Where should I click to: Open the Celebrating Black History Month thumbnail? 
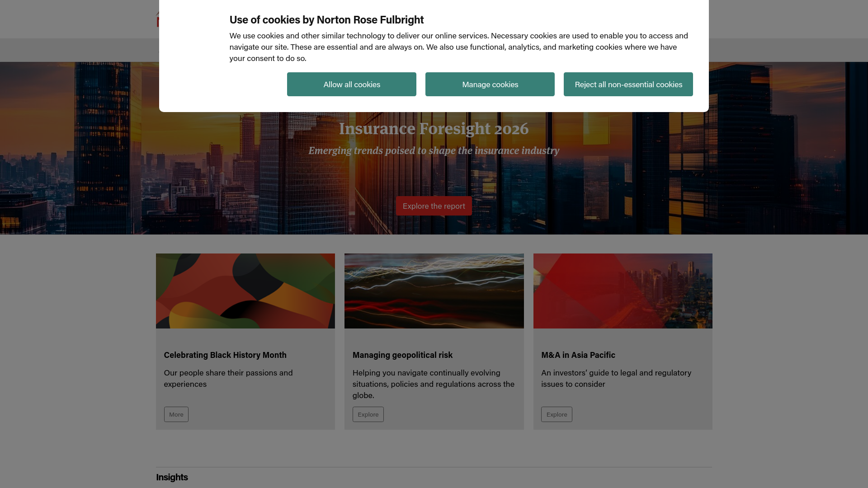pos(245,291)
